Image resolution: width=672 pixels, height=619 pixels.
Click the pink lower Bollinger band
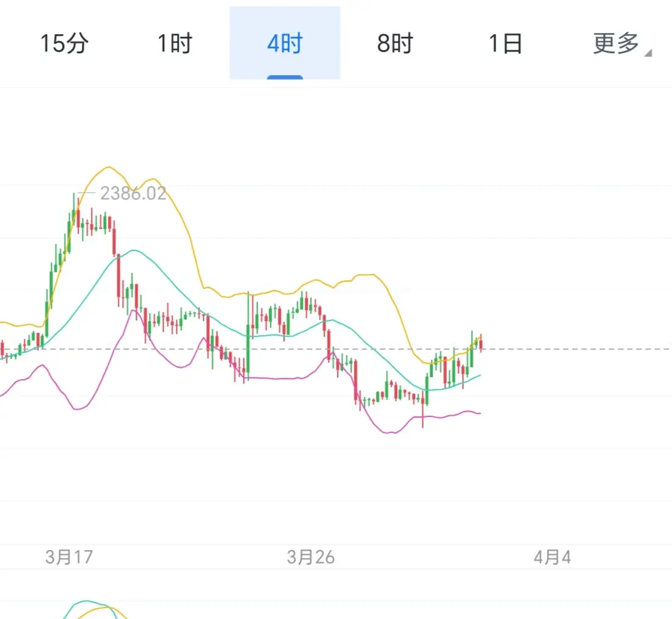(275, 378)
